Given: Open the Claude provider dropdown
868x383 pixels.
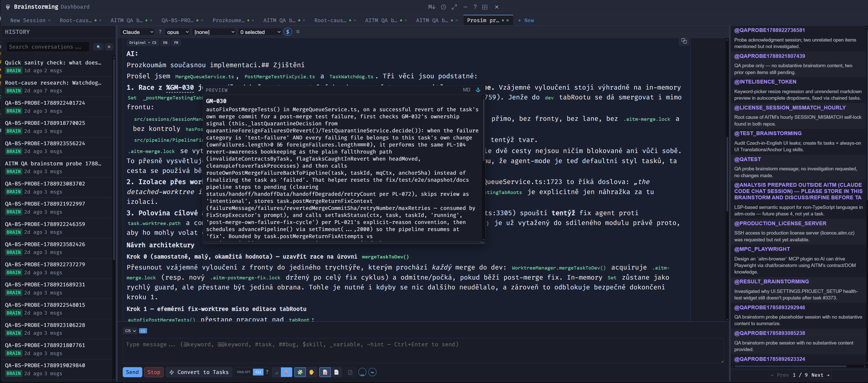Looking at the screenshot, I should point(138,32).
